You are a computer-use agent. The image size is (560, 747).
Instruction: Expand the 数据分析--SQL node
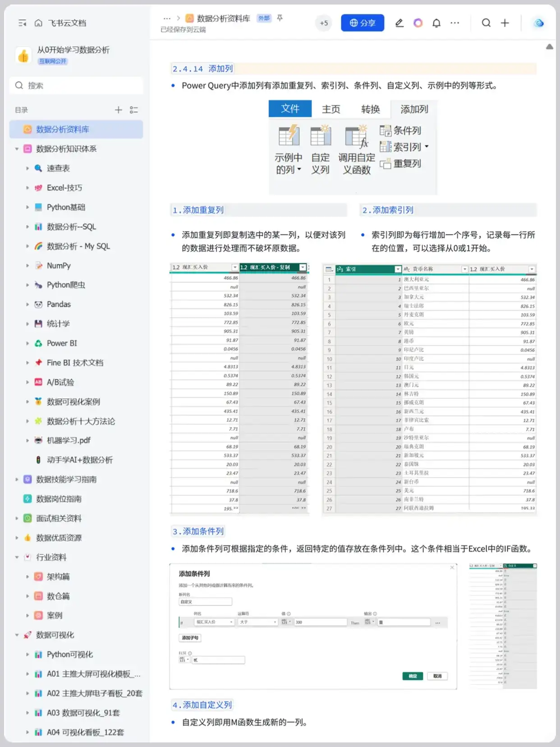(x=27, y=226)
